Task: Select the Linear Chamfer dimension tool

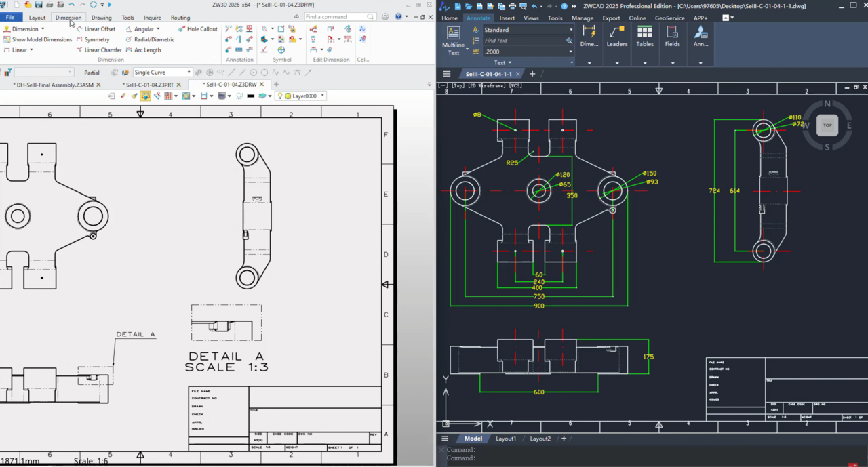Action: tap(102, 50)
